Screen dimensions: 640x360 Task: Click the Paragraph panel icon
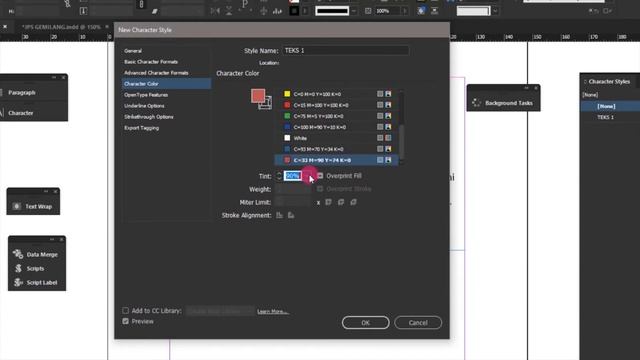coord(2,93)
